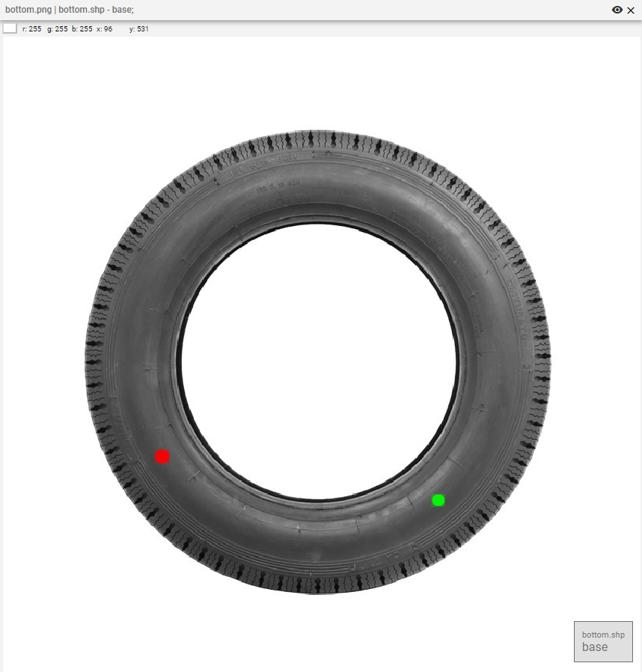Select the green marker point on tire
This screenshot has width=642, height=672.
coord(438,500)
